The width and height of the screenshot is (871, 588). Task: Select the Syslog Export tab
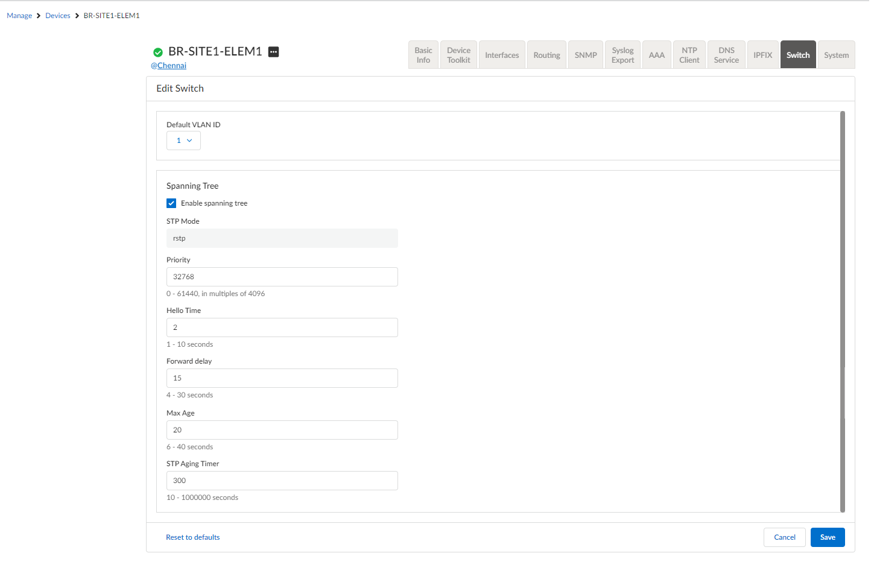tap(622, 55)
